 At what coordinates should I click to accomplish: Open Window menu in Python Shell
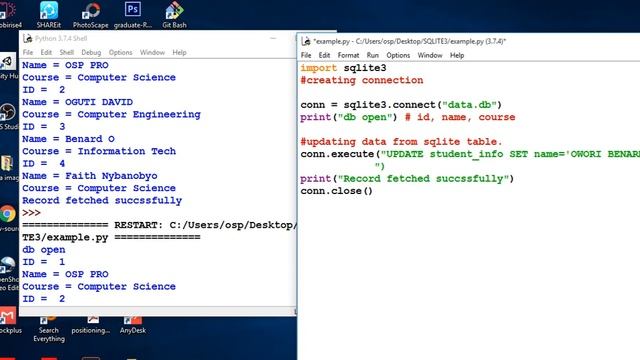152,52
